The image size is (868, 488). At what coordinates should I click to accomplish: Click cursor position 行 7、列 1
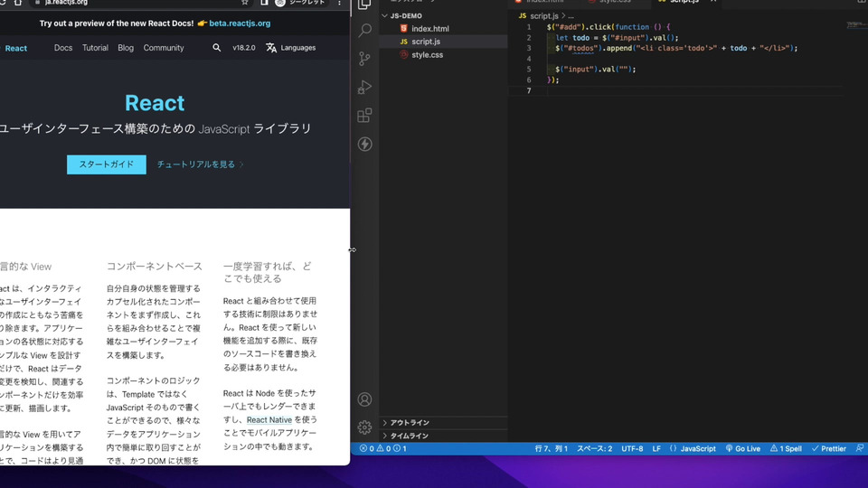tap(551, 449)
